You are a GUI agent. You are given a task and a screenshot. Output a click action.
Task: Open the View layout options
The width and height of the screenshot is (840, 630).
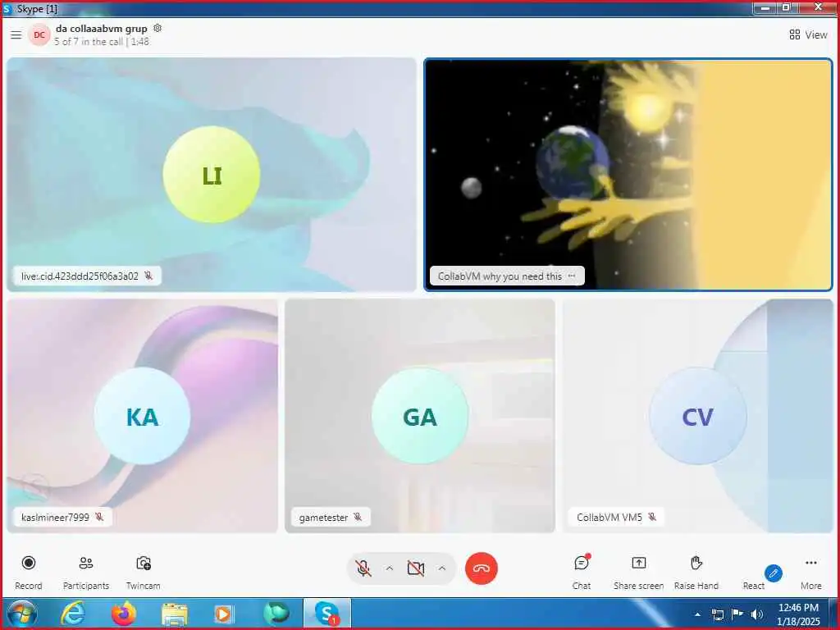point(808,34)
